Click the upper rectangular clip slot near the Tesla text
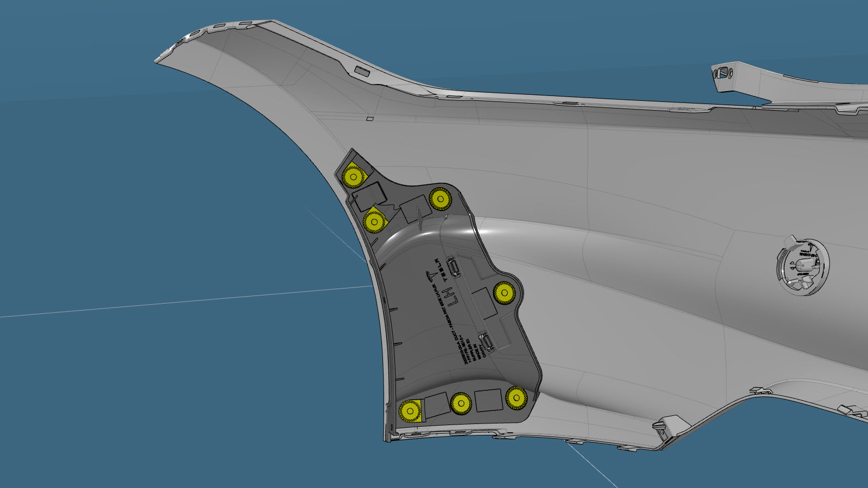The height and width of the screenshot is (488, 868). 452,268
